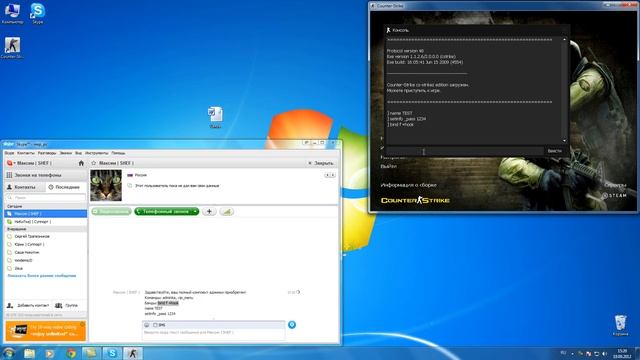This screenshot has width=640, height=360.
Task: Click the Skype contact search field
Action: (46, 198)
